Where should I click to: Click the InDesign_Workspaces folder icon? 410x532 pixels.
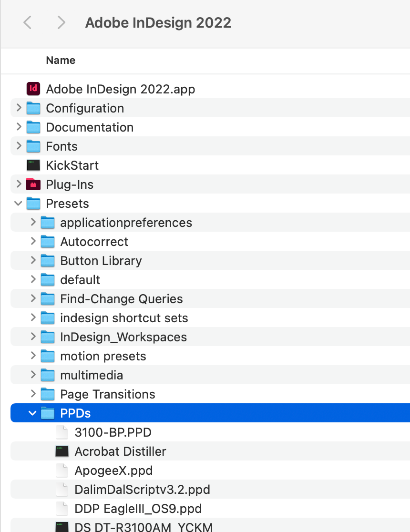[x=48, y=337]
